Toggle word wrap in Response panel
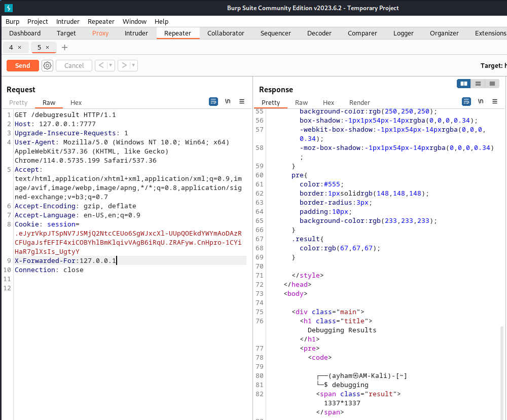 click(466, 101)
